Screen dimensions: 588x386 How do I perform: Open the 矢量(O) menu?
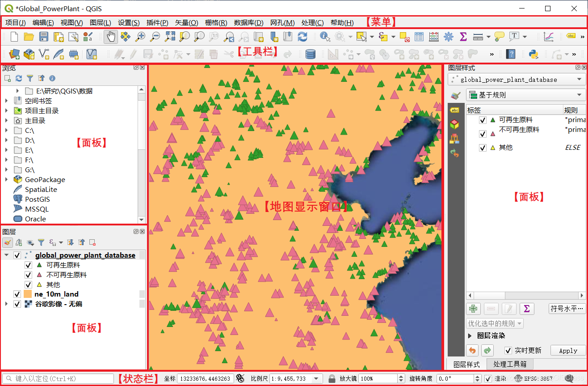[186, 23]
